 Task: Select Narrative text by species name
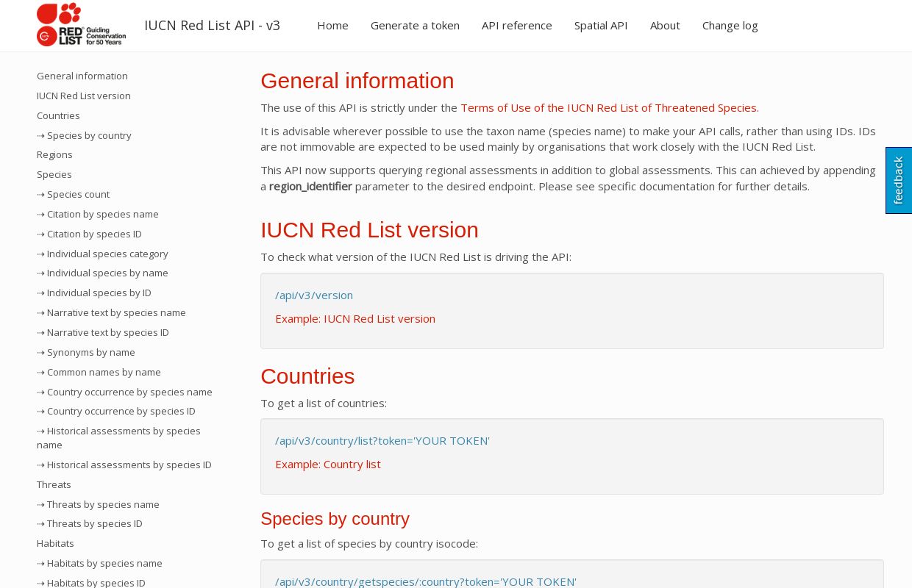click(112, 312)
